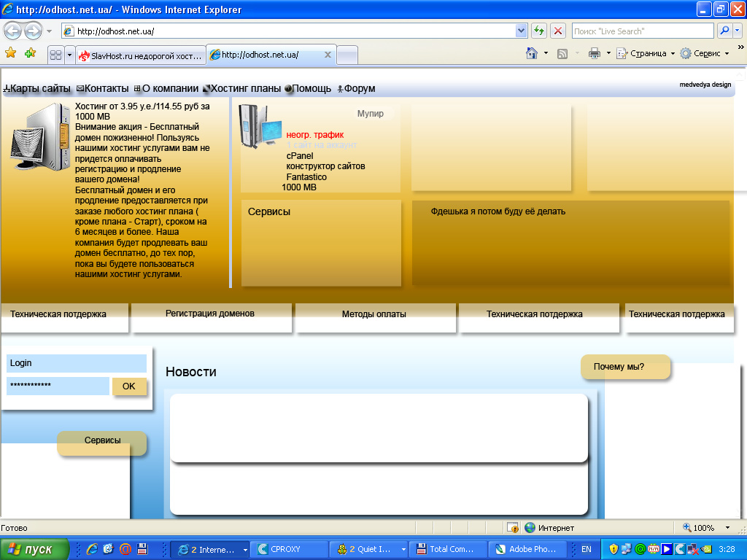Open search provider options dropdown arrow
This screenshot has height=560, width=747.
tap(737, 31)
